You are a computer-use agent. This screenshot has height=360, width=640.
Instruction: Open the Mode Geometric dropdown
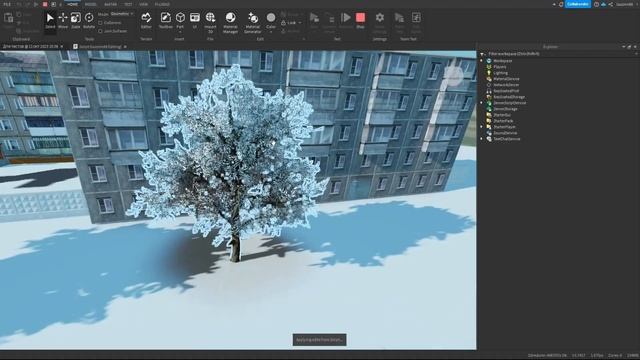pos(122,14)
